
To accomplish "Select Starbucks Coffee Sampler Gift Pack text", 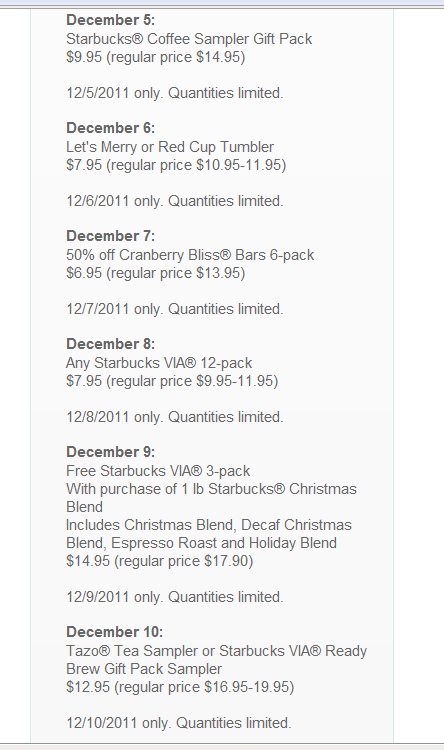I will click(x=189, y=39).
